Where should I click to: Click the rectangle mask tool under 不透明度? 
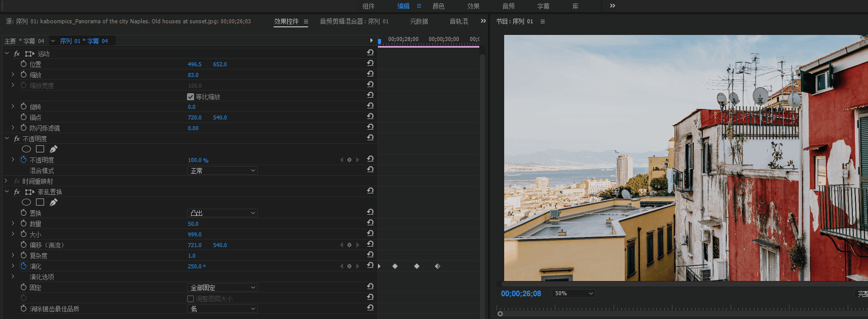click(x=40, y=149)
